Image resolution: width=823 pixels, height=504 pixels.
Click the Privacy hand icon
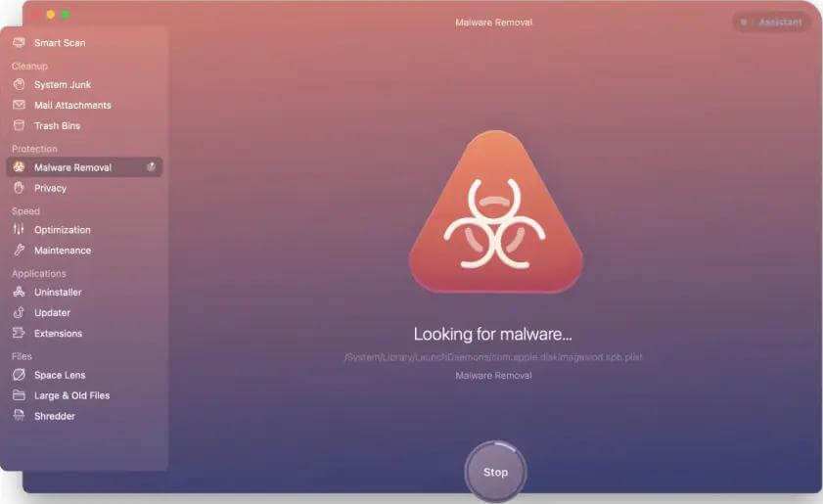(19, 188)
